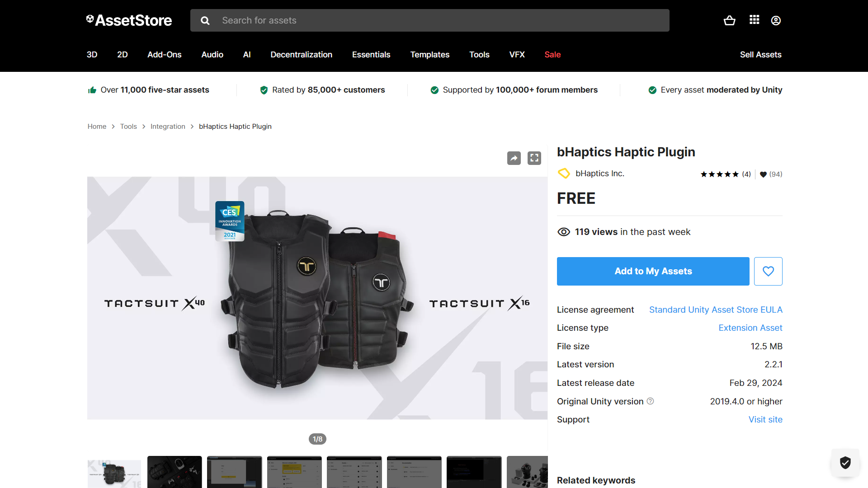Image resolution: width=868 pixels, height=488 pixels.
Task: Click the fullscreen expand icon on preview
Action: [535, 159]
